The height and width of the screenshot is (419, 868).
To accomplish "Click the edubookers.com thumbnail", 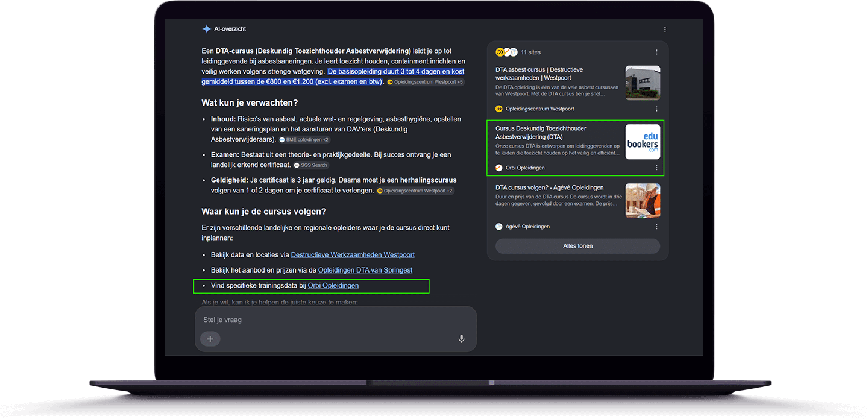I will pyautogui.click(x=643, y=142).
